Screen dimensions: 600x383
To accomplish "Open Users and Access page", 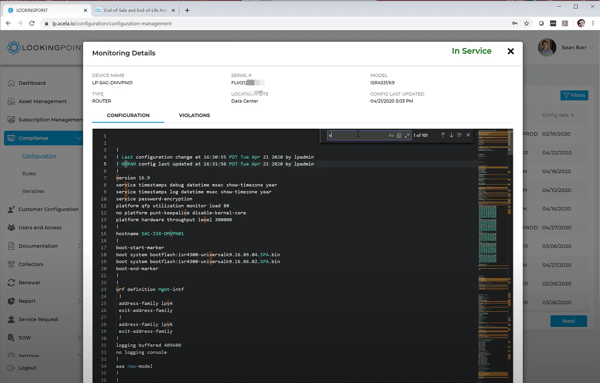I will (x=40, y=228).
